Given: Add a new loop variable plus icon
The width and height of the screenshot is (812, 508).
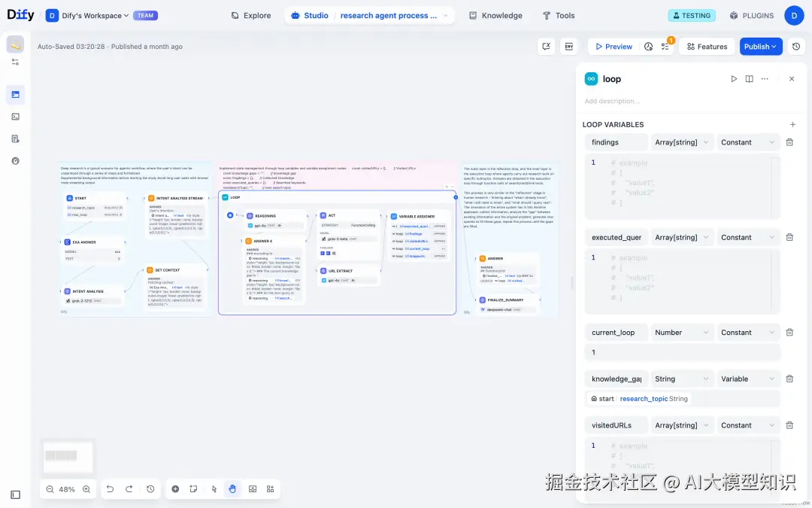Looking at the screenshot, I should [x=792, y=124].
